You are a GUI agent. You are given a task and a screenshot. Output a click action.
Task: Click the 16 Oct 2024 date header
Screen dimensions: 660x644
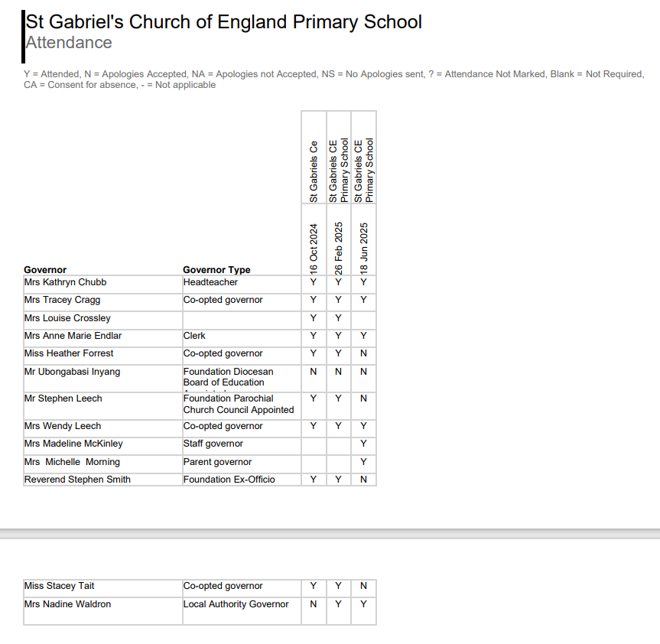[x=314, y=249]
